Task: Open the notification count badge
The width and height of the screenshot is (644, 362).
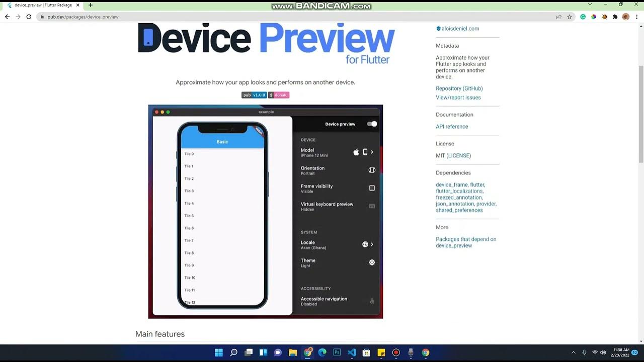Action: [x=635, y=352]
